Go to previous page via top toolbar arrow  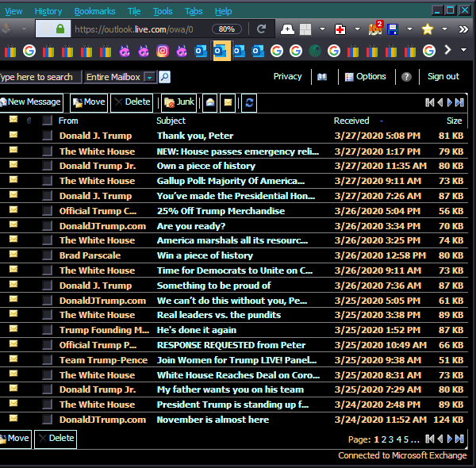pos(440,102)
